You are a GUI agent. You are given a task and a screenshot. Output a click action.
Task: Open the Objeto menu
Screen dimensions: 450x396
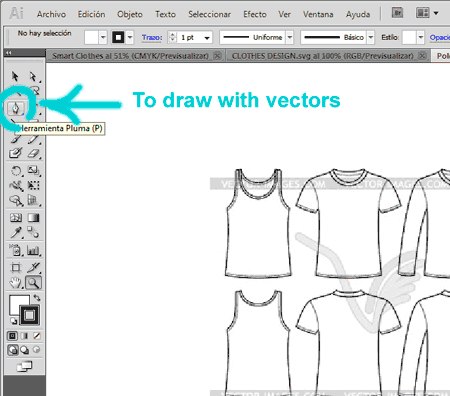[130, 15]
